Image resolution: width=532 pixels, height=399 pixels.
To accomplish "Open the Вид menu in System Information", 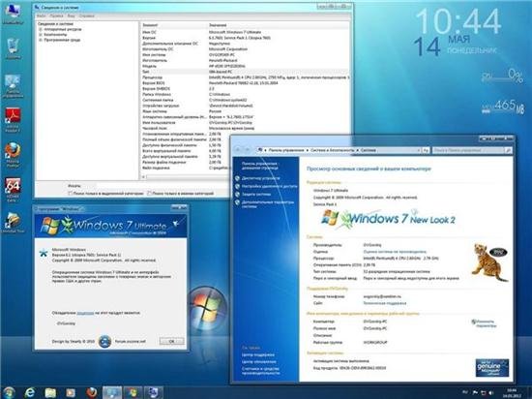I will tap(71, 15).
